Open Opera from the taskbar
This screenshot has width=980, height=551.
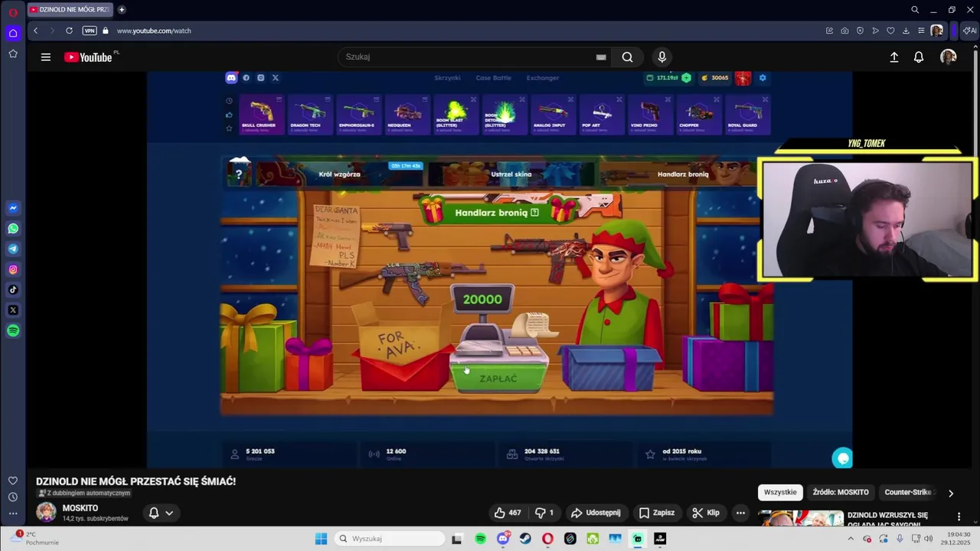click(x=547, y=539)
